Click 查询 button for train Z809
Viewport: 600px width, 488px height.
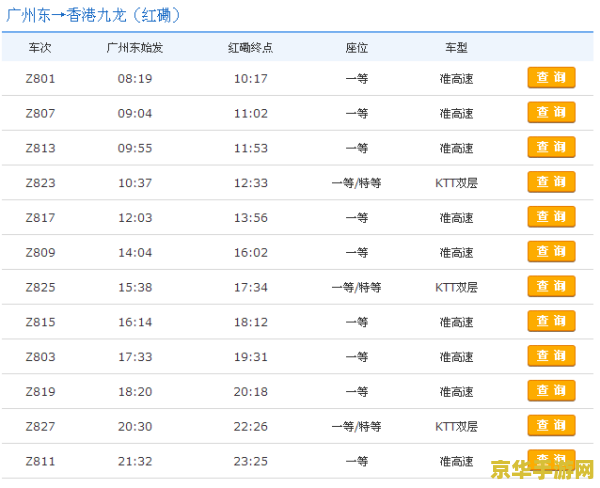pyautogui.click(x=551, y=252)
